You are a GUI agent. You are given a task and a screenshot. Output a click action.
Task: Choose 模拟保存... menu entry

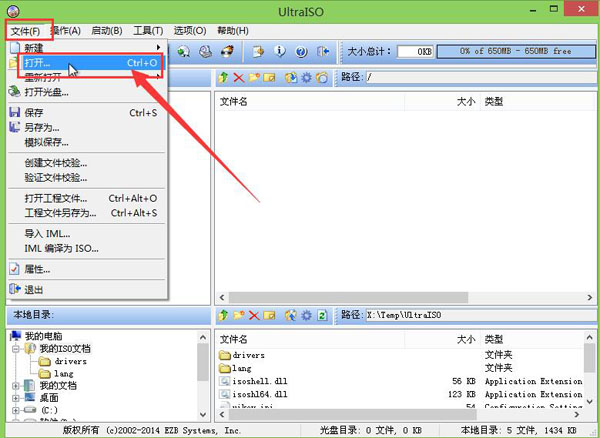click(x=87, y=142)
